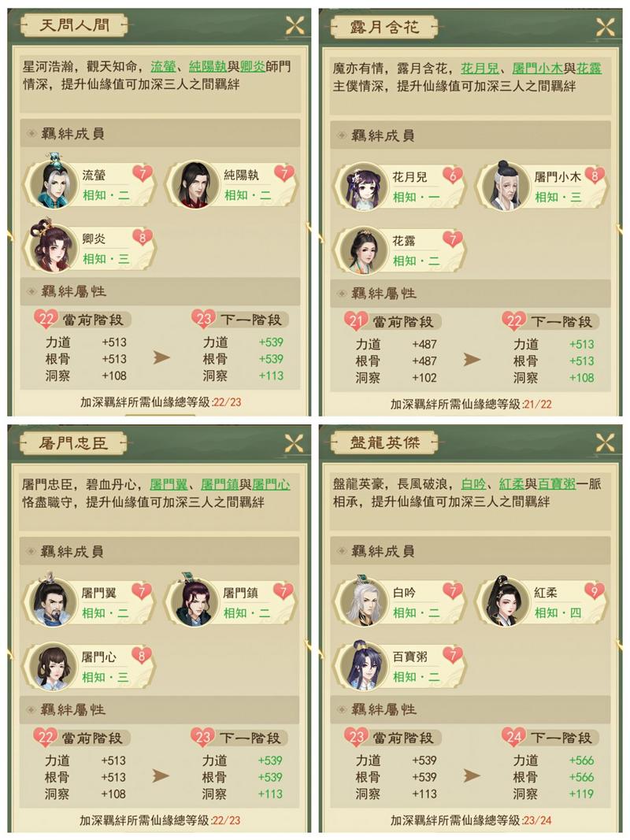Click the 花露 link text

(589, 68)
